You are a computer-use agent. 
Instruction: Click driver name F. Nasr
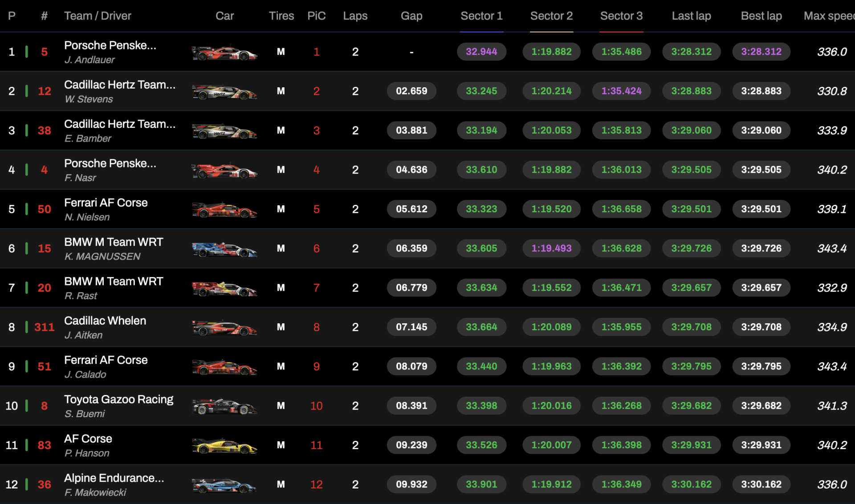[80, 178]
